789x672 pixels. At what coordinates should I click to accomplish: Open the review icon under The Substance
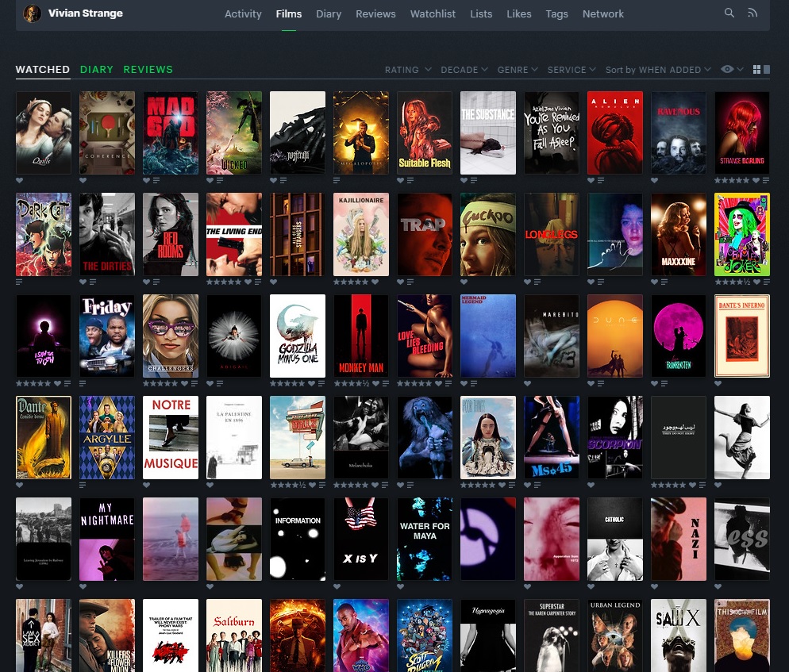point(474,180)
